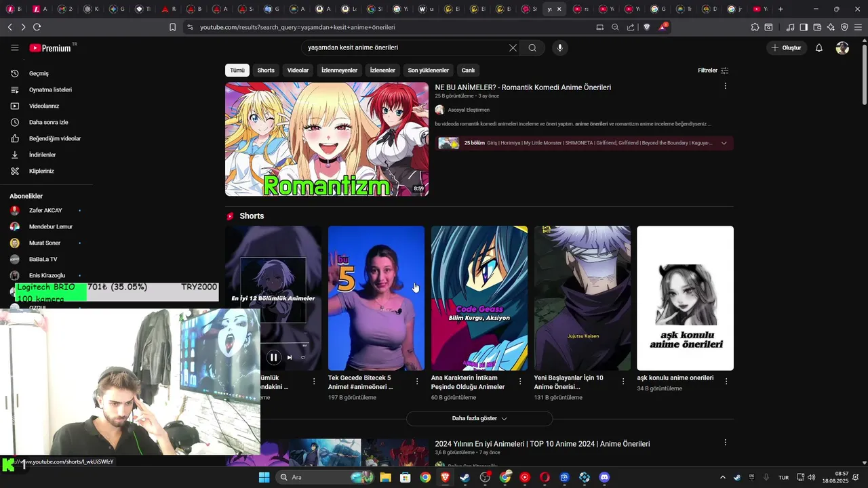The image size is (868, 488).
Task: Open options for aşk konulu short
Action: click(726, 382)
